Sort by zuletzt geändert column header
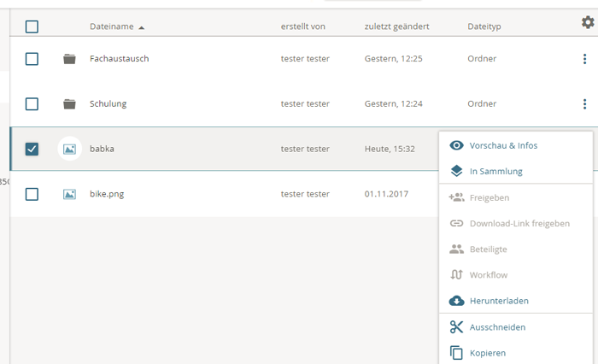The height and width of the screenshot is (364, 598). click(396, 26)
